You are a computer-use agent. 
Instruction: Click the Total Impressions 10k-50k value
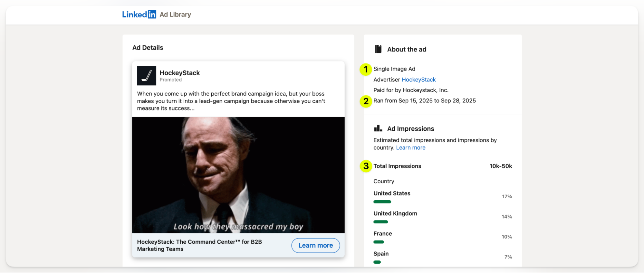point(501,166)
